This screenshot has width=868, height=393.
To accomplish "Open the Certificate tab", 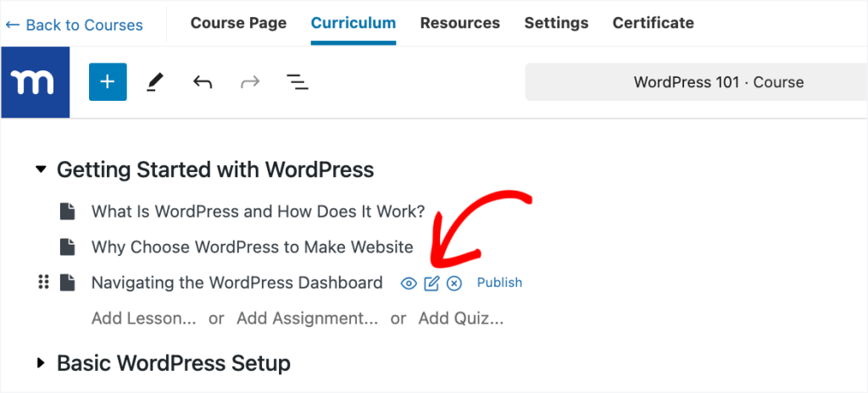I will [x=653, y=23].
